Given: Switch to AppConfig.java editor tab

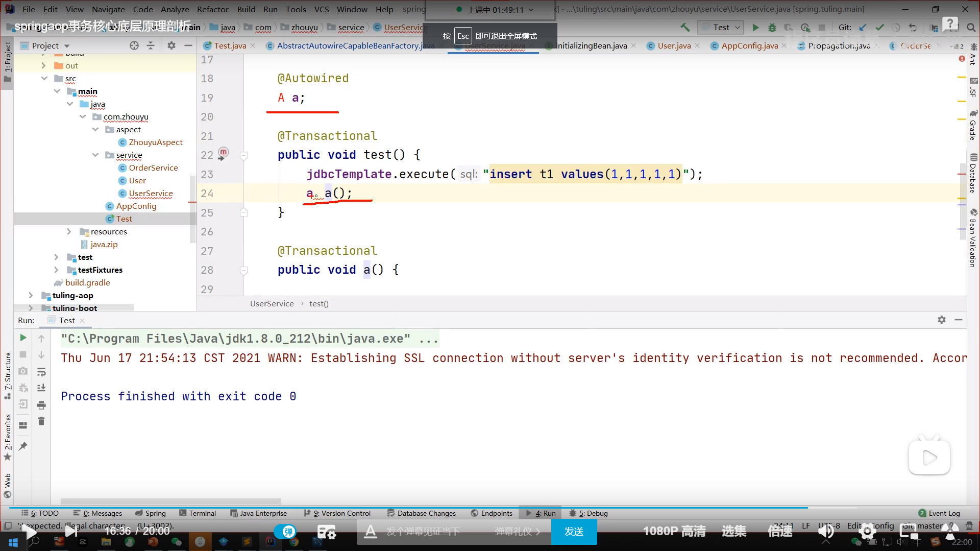Looking at the screenshot, I should click(x=749, y=45).
